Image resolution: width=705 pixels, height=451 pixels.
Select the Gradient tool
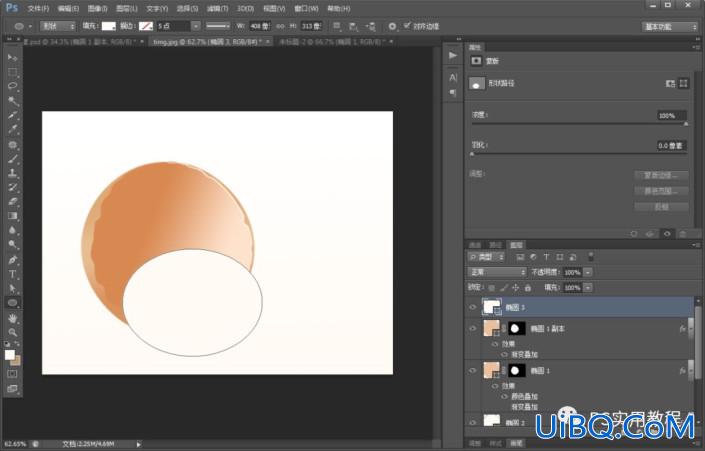pos(13,216)
